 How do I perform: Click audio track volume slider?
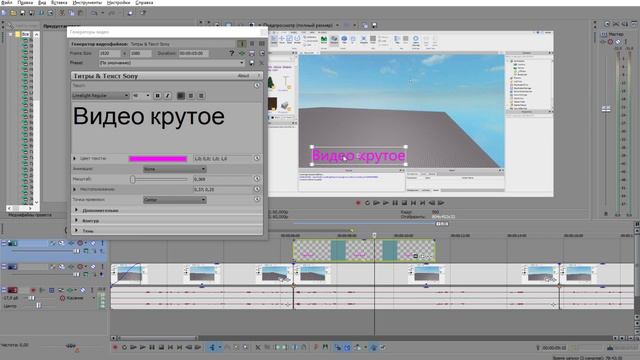coord(31,298)
